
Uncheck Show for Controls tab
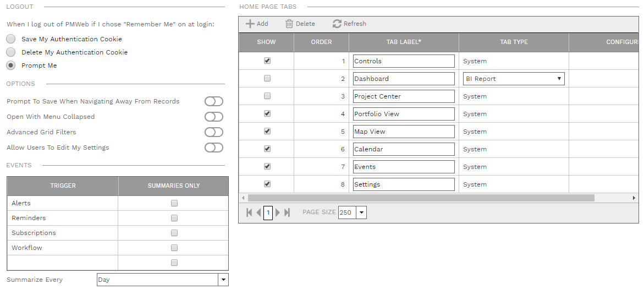(267, 61)
